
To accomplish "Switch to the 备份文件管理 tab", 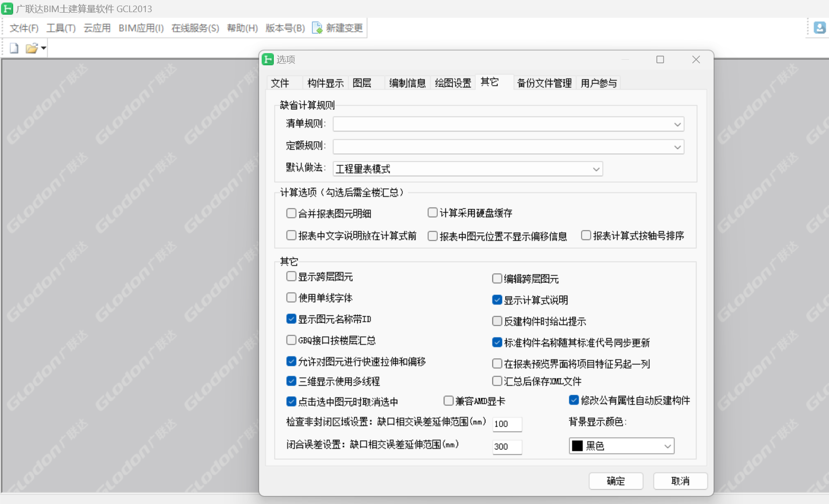I will (544, 83).
